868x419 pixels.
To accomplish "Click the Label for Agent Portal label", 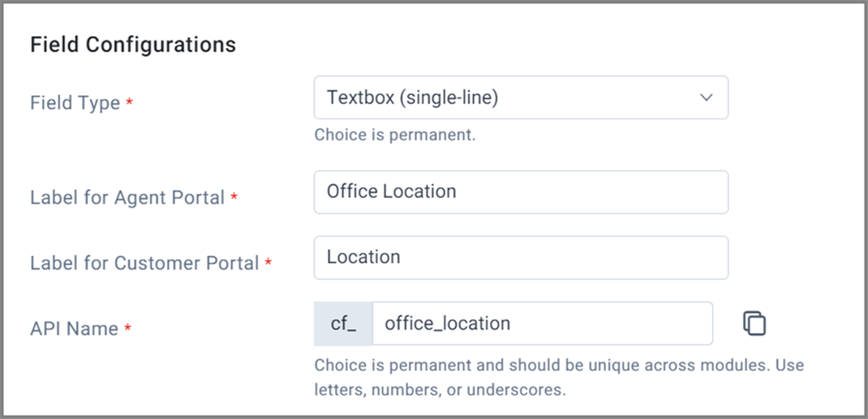I will tap(127, 197).
